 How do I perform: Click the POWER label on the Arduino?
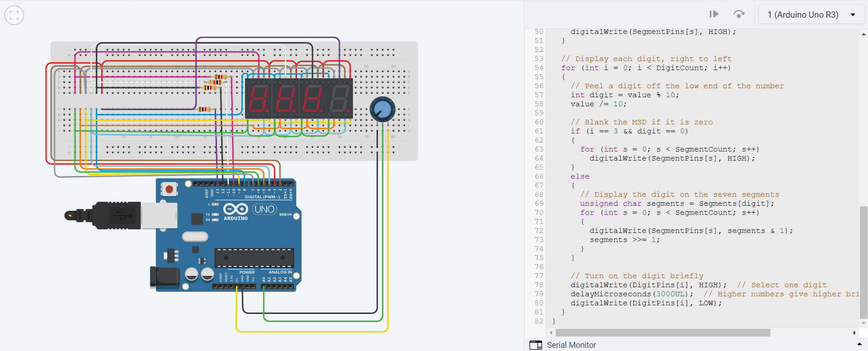pyautogui.click(x=247, y=272)
